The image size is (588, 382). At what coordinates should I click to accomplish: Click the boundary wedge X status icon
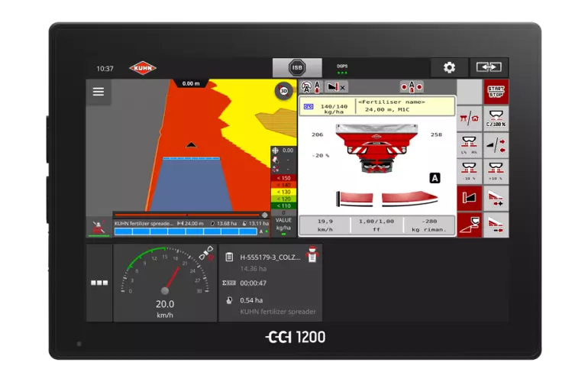336,87
